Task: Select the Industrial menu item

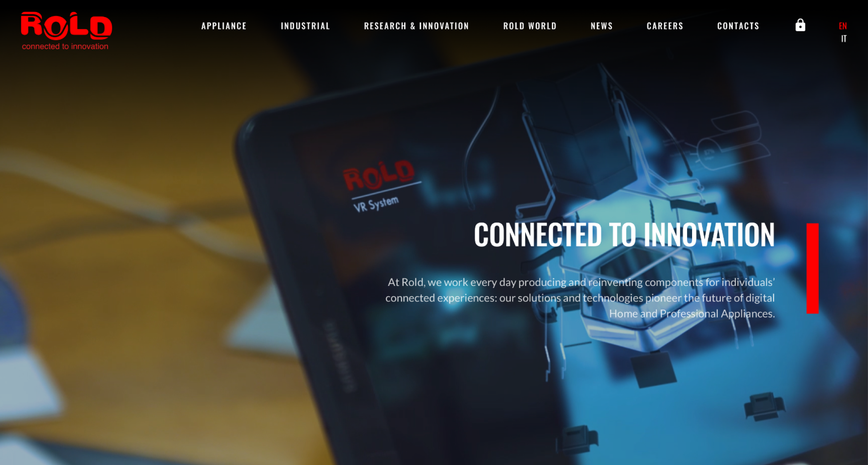Action: [305, 25]
